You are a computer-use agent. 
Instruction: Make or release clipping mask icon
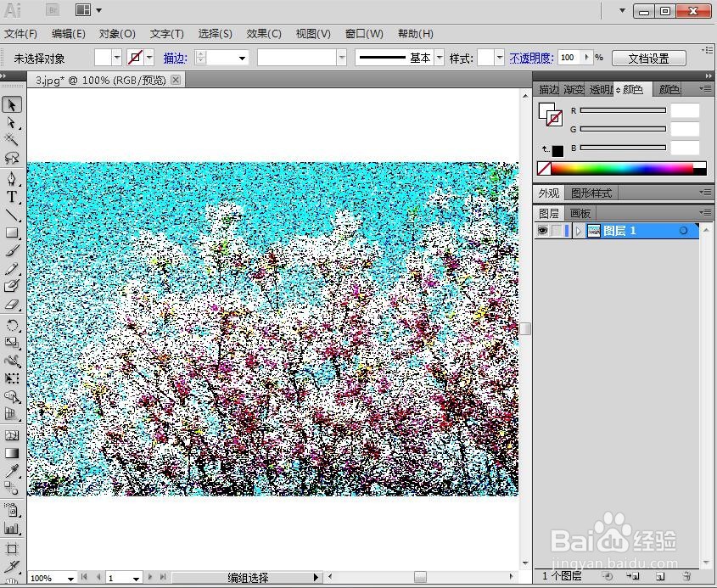(x=608, y=576)
